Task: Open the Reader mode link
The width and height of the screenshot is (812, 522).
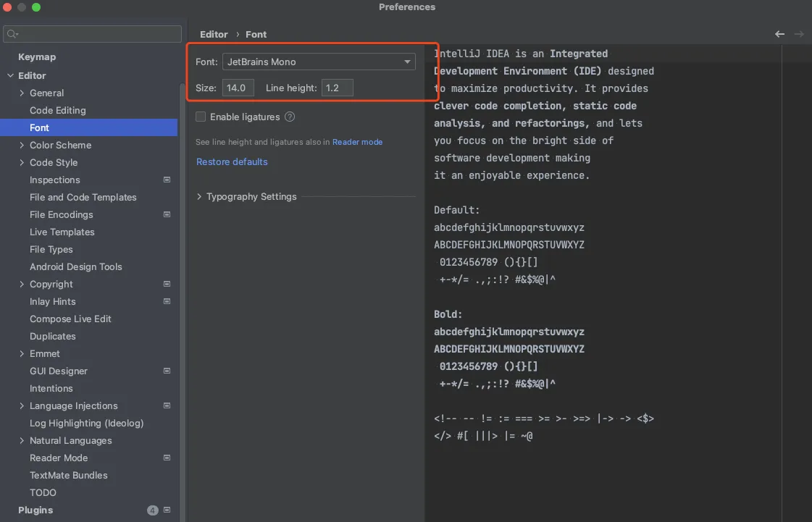Action: coord(357,142)
